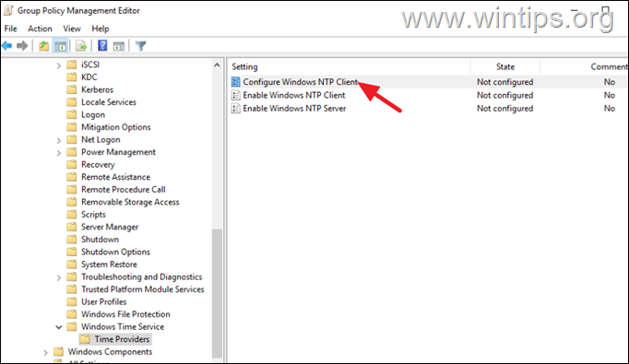This screenshot has width=629, height=364.
Task: Click the Scripts folder icon
Action: point(71,215)
